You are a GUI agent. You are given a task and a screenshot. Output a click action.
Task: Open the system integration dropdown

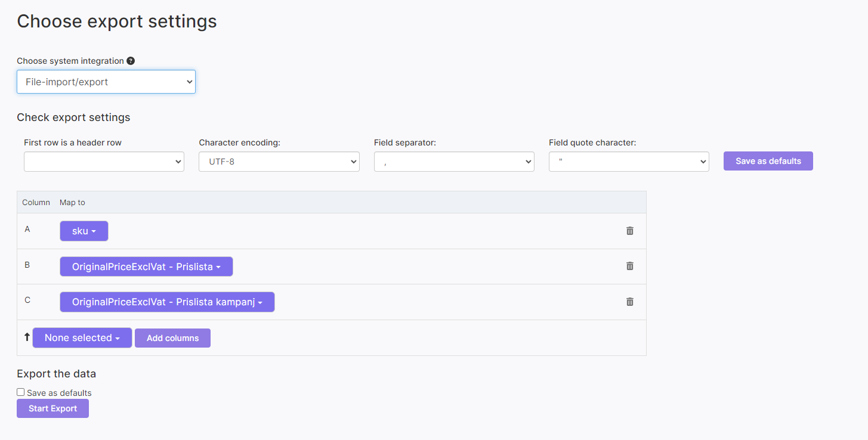click(106, 82)
